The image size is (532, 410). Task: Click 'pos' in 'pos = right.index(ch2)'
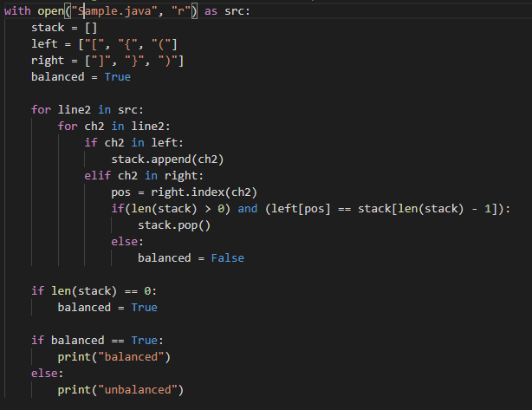coord(120,192)
